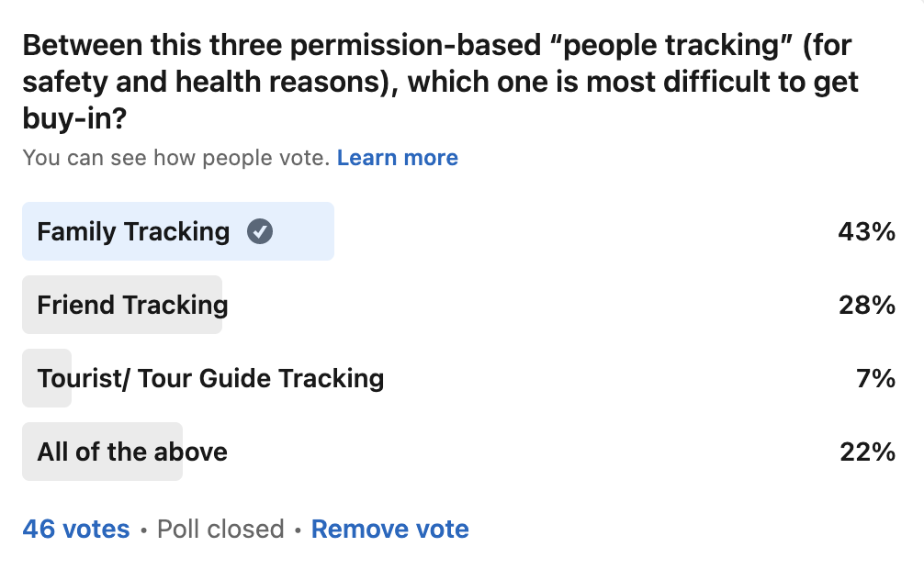
Task: Open the Learn more link
Action: pos(397,158)
